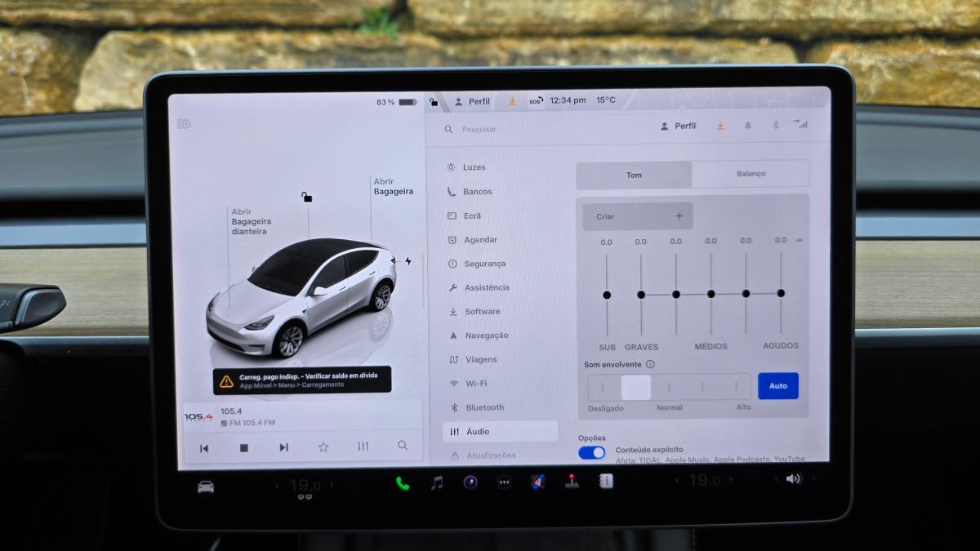The width and height of the screenshot is (980, 551).
Task: Open the media equalizer sliders icon
Action: click(x=363, y=447)
